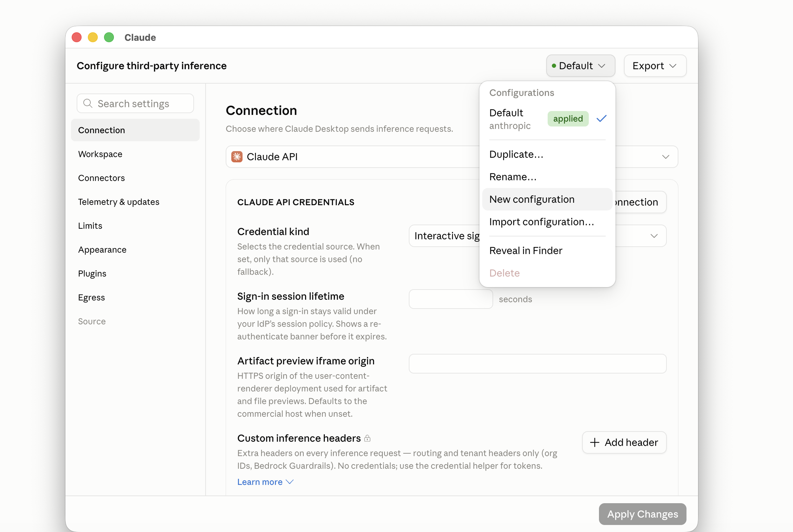This screenshot has width=793, height=532.
Task: Click the Claude API starburst logo icon
Action: pos(237,157)
